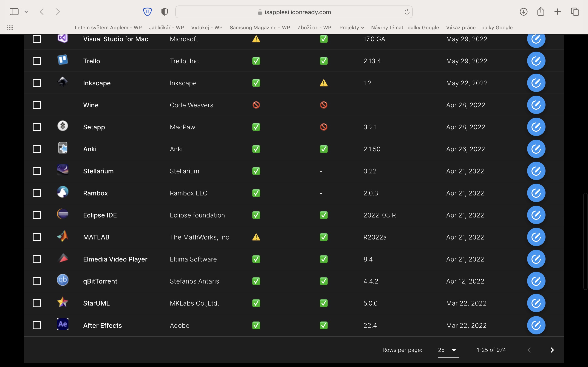The width and height of the screenshot is (588, 367).
Task: Click the Share icon in Safari toolbar
Action: pyautogui.click(x=541, y=12)
